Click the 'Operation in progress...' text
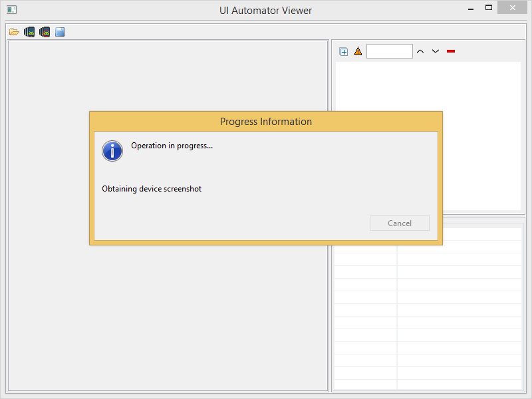 (x=172, y=146)
